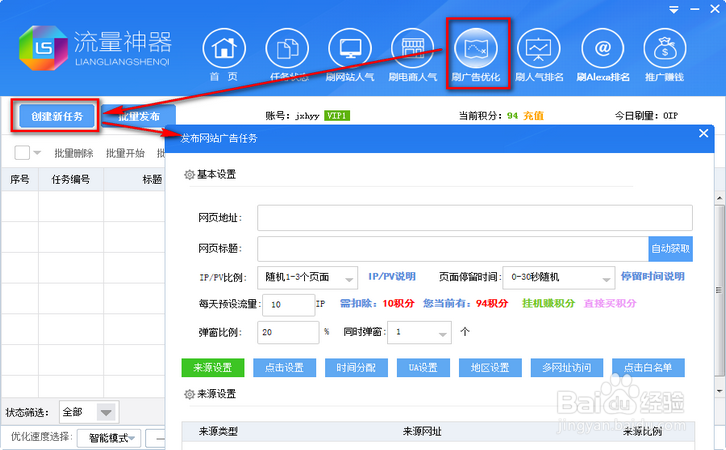Viewport: 726px width, 450px height.
Task: Switch to the 地区设置 tab
Action: (x=490, y=368)
